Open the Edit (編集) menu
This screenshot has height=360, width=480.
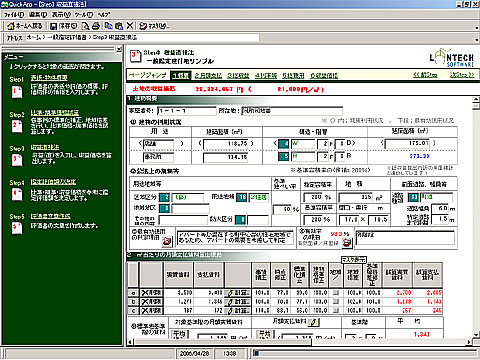point(38,15)
